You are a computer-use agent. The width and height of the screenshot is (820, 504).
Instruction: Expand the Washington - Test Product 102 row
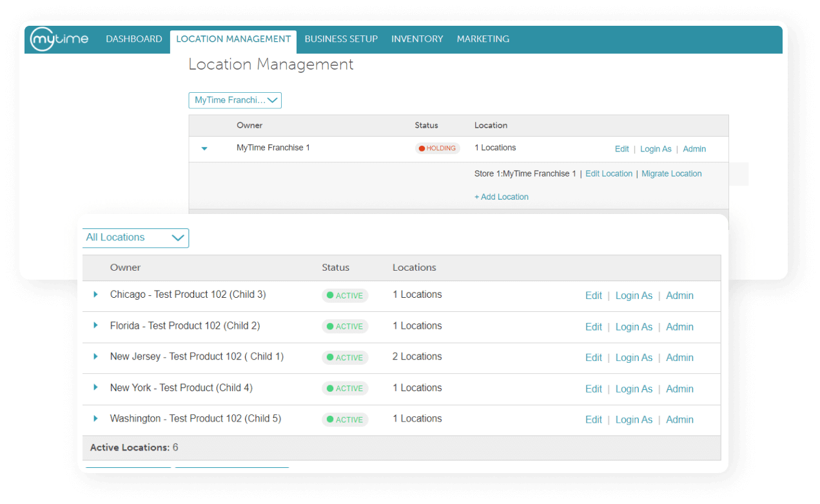coord(95,418)
